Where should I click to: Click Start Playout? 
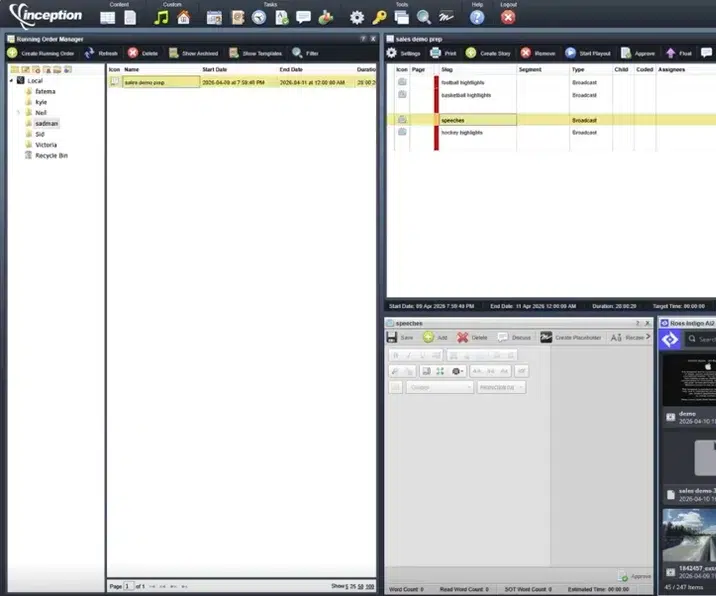[x=588, y=53]
